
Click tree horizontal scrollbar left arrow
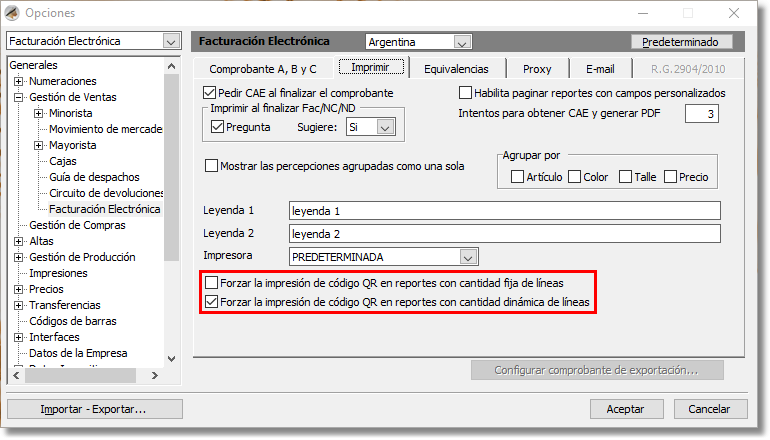point(16,375)
